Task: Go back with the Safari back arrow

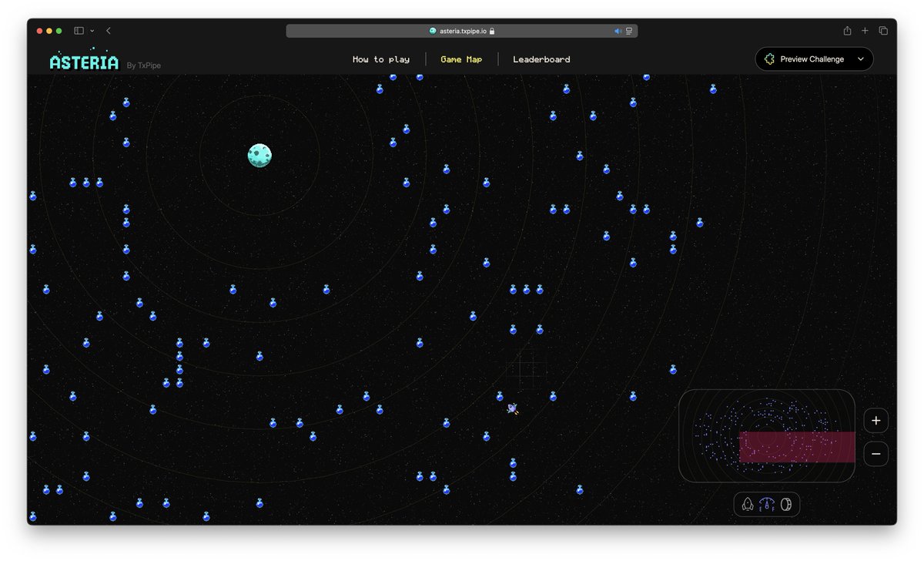Action: [x=109, y=31]
